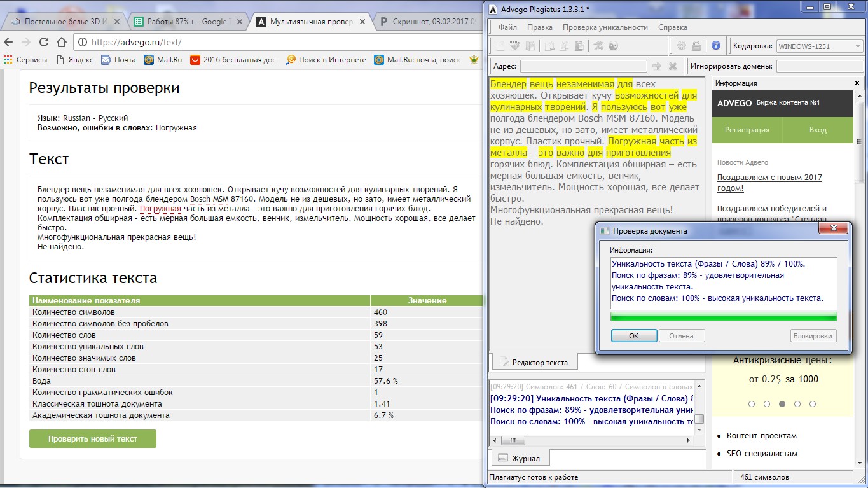
Task: Click the journal log horizontal scrollbar
Action: tap(591, 440)
